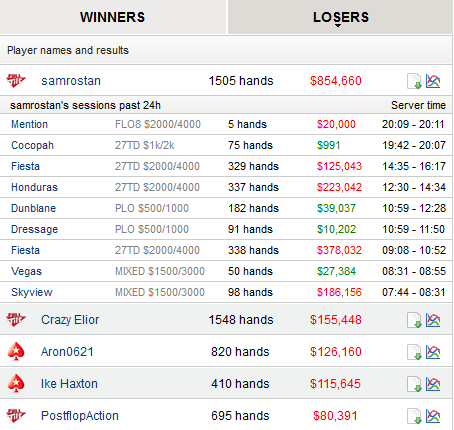Viewport: 454px width, 430px height.
Task: Open samrostan's player profile link
Action: tap(71, 81)
